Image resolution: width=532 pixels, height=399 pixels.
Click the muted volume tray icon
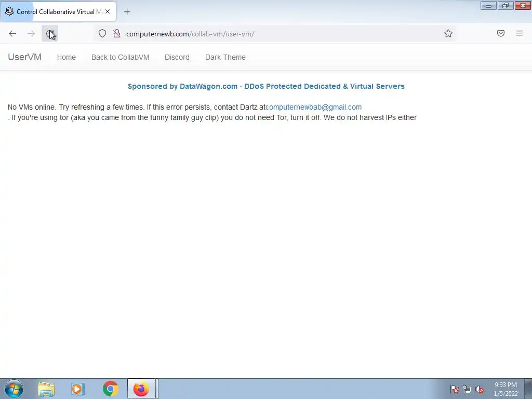(480, 390)
